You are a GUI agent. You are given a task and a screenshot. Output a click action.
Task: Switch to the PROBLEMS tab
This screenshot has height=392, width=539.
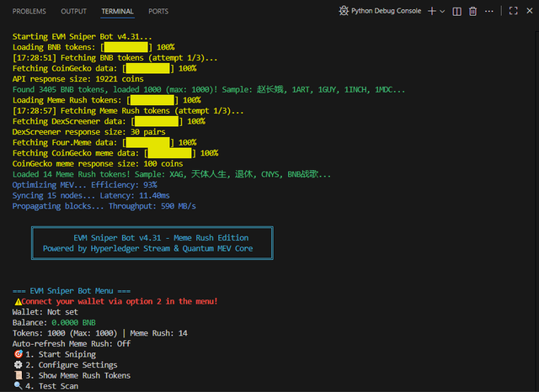tap(29, 11)
